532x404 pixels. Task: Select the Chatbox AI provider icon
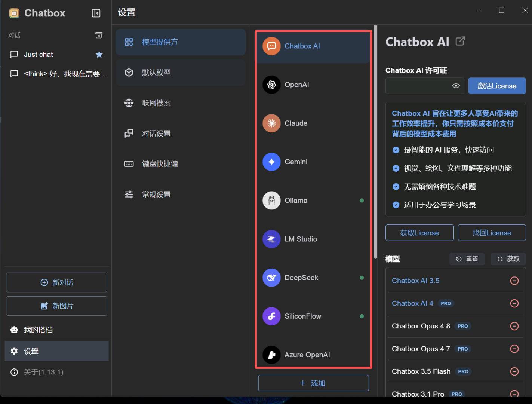click(x=271, y=46)
